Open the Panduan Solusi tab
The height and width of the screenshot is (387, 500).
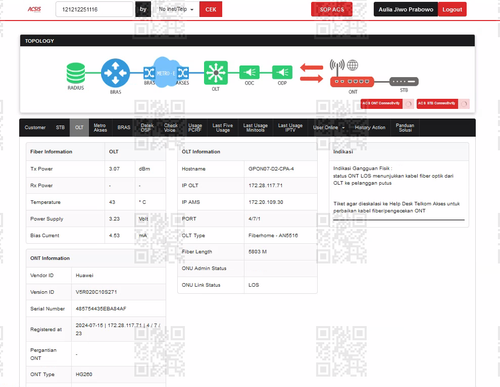coord(405,128)
